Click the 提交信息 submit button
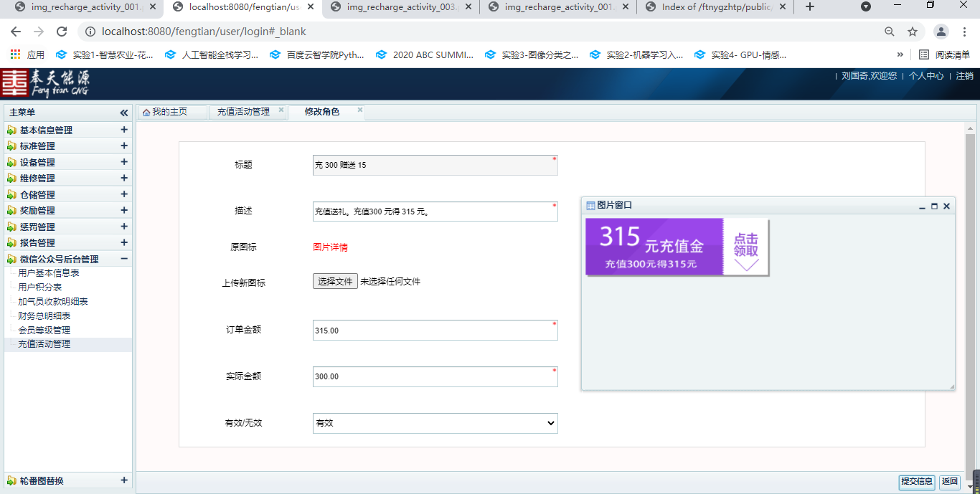 click(916, 482)
